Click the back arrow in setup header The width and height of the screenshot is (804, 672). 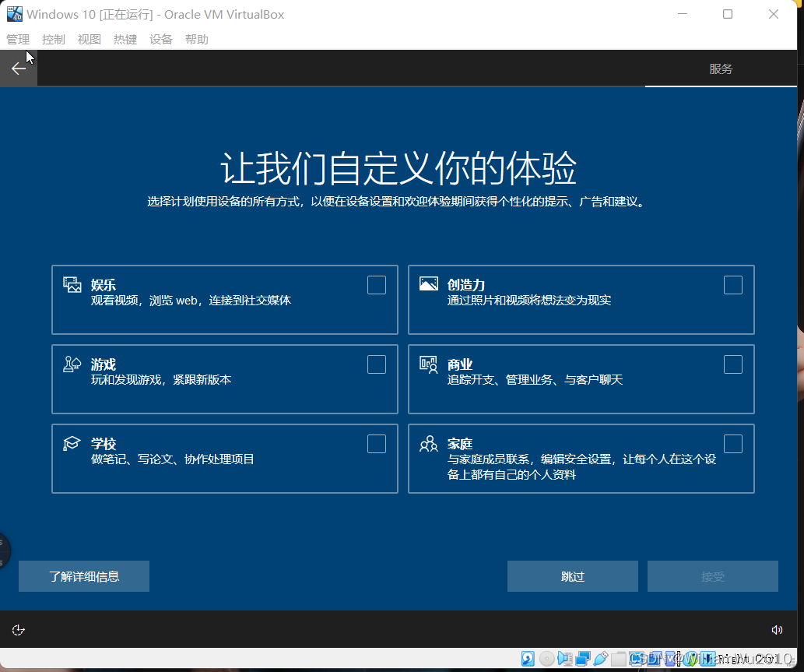[x=19, y=69]
